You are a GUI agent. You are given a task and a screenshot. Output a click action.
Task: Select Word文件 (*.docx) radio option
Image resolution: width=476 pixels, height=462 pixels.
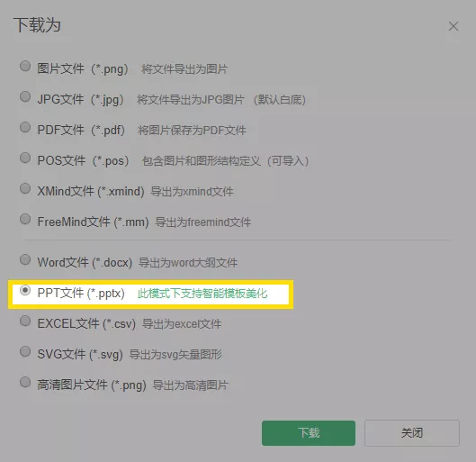click(x=25, y=259)
